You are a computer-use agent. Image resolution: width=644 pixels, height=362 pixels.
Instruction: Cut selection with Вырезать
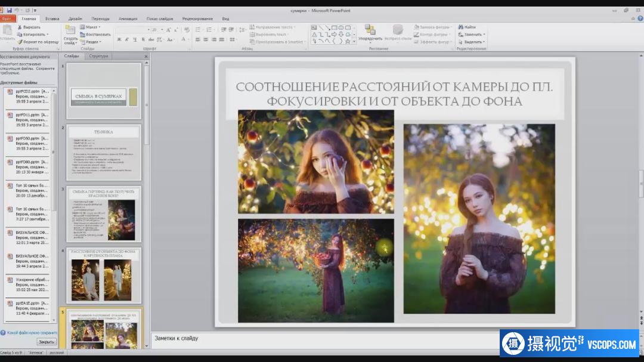click(x=29, y=27)
